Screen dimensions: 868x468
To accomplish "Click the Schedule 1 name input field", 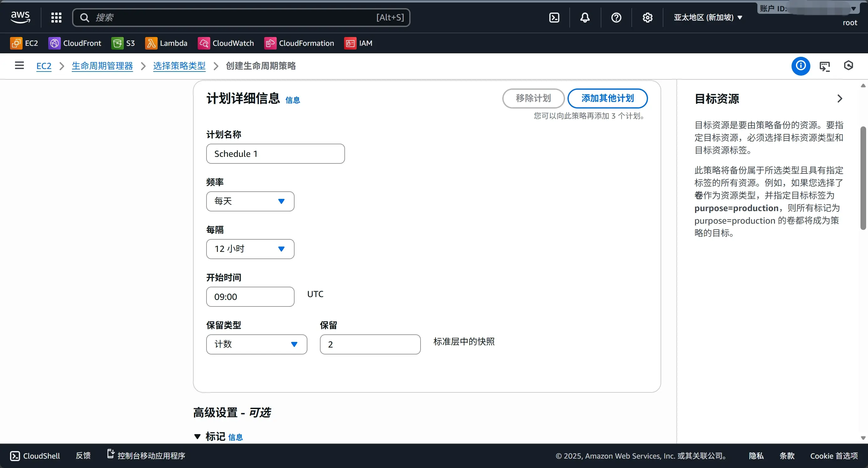I will 275,153.
